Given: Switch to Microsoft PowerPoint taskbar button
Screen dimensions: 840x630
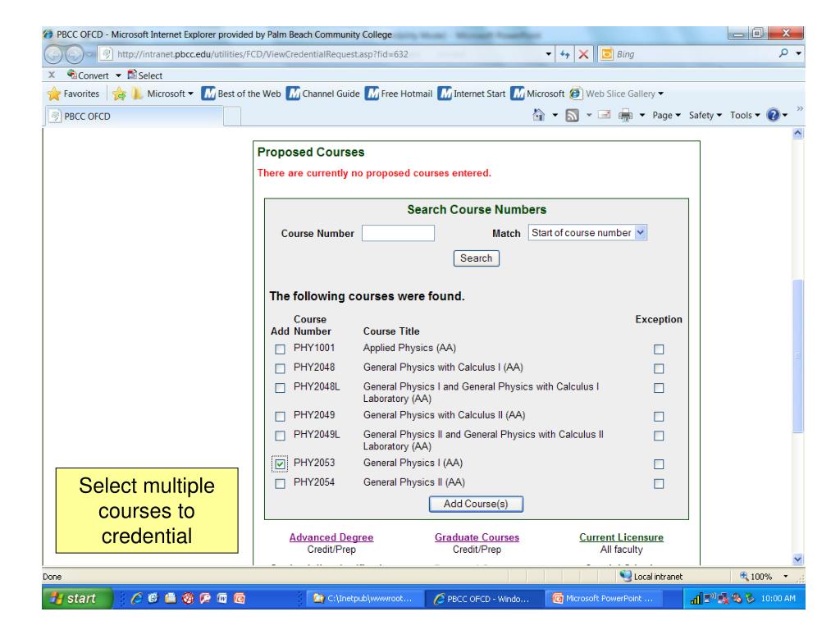Looking at the screenshot, I should tap(604, 598).
